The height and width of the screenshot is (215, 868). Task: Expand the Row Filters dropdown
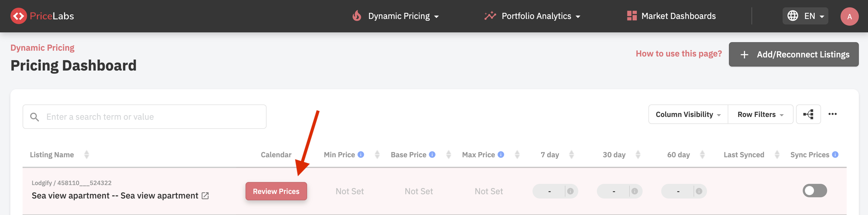[760, 115]
